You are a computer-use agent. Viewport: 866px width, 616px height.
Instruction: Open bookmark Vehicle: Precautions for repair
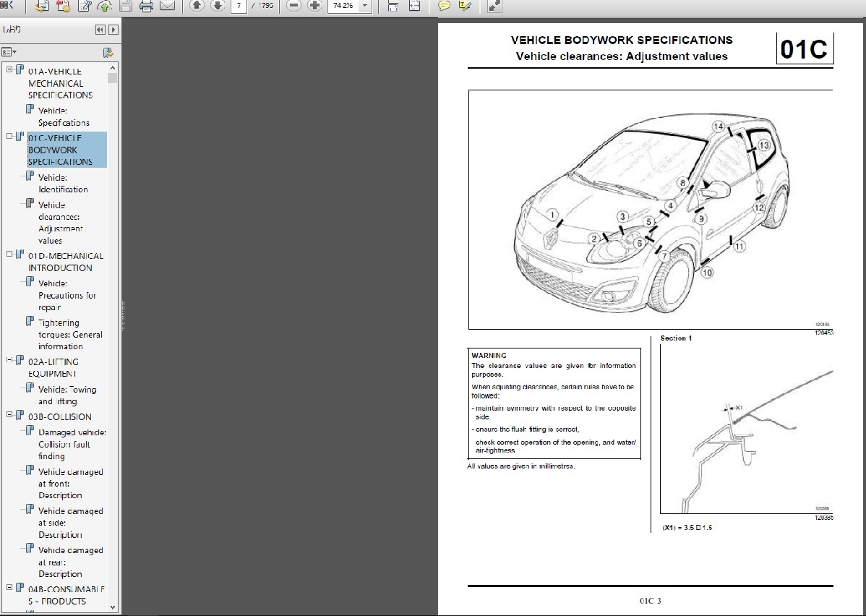(67, 296)
